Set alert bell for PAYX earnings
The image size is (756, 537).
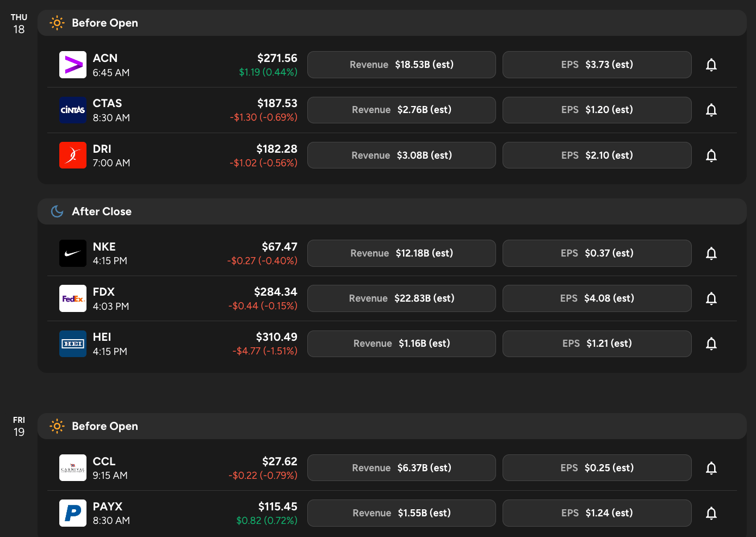tap(711, 513)
